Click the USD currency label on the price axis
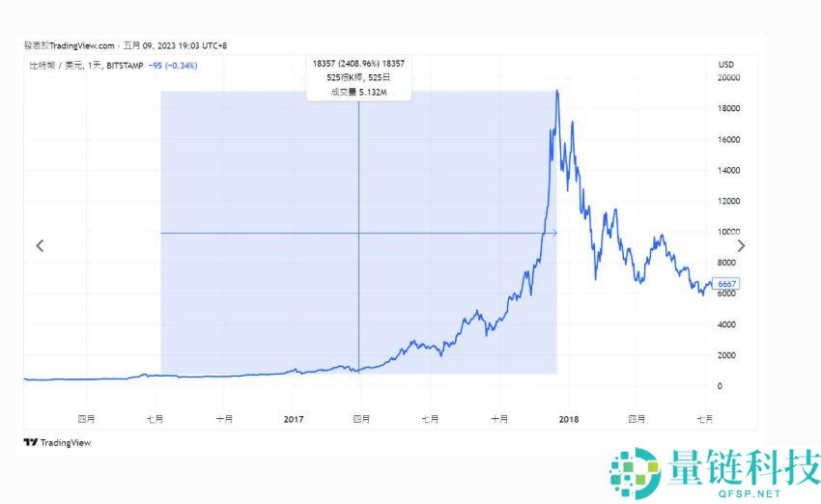The width and height of the screenshot is (821, 504). [726, 64]
